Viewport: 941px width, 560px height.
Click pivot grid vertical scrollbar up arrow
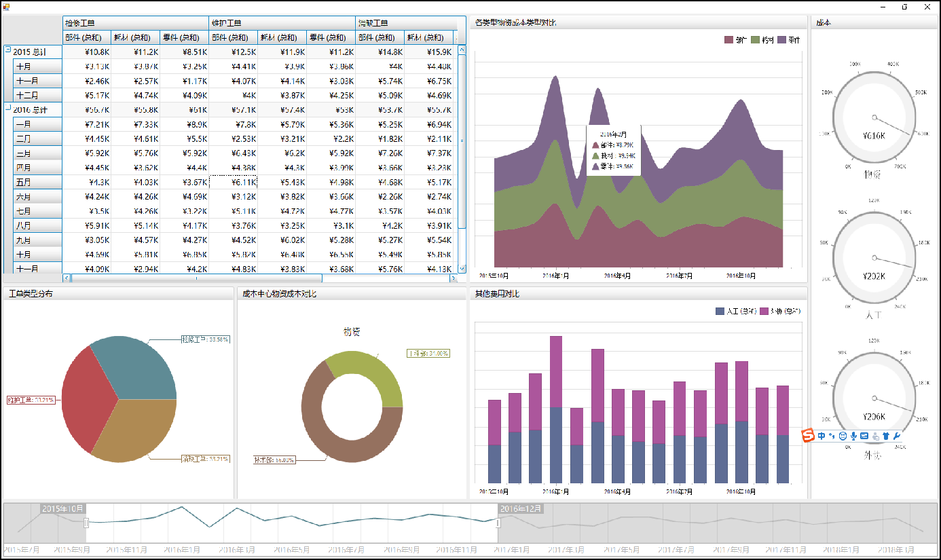point(462,50)
